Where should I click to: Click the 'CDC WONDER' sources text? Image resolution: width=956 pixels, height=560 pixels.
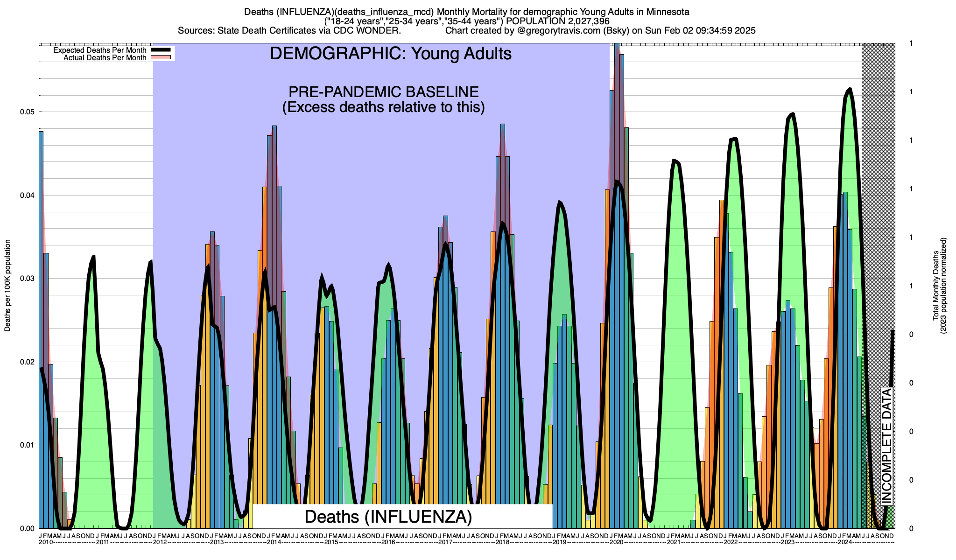pyautogui.click(x=365, y=31)
